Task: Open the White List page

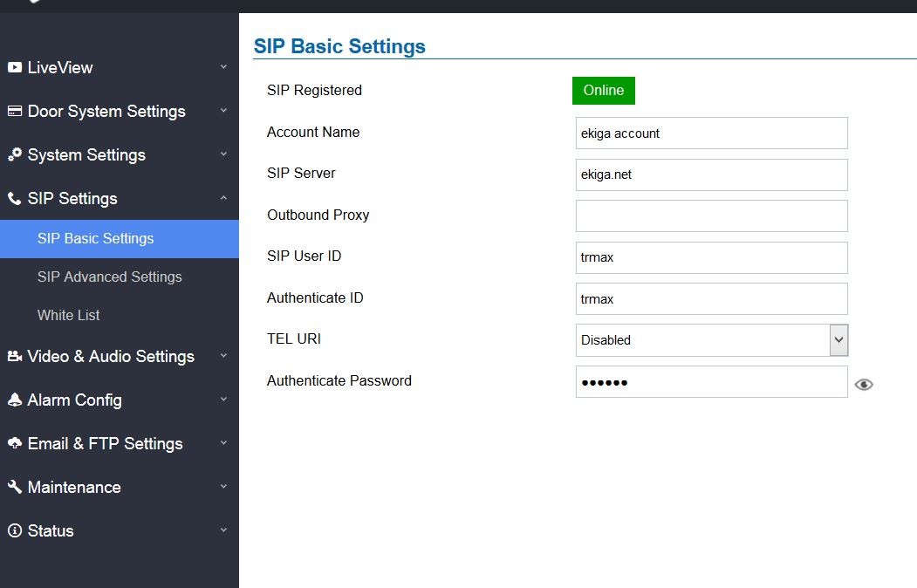Action: pyautogui.click(x=69, y=315)
